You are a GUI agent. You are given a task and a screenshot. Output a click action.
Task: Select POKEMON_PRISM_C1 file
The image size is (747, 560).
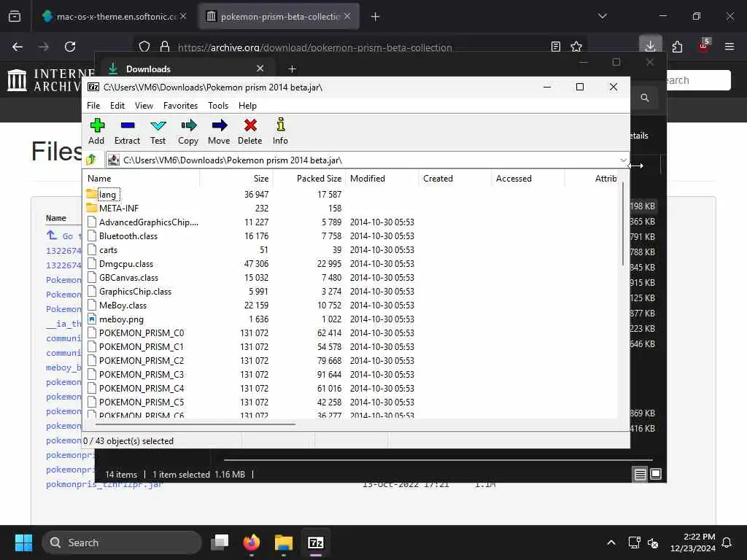pyautogui.click(x=141, y=346)
